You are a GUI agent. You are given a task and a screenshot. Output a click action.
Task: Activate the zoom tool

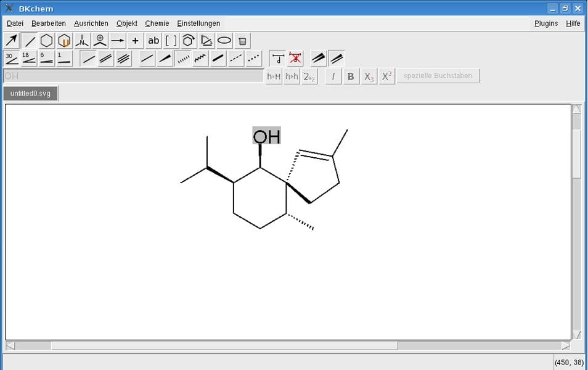point(99,40)
